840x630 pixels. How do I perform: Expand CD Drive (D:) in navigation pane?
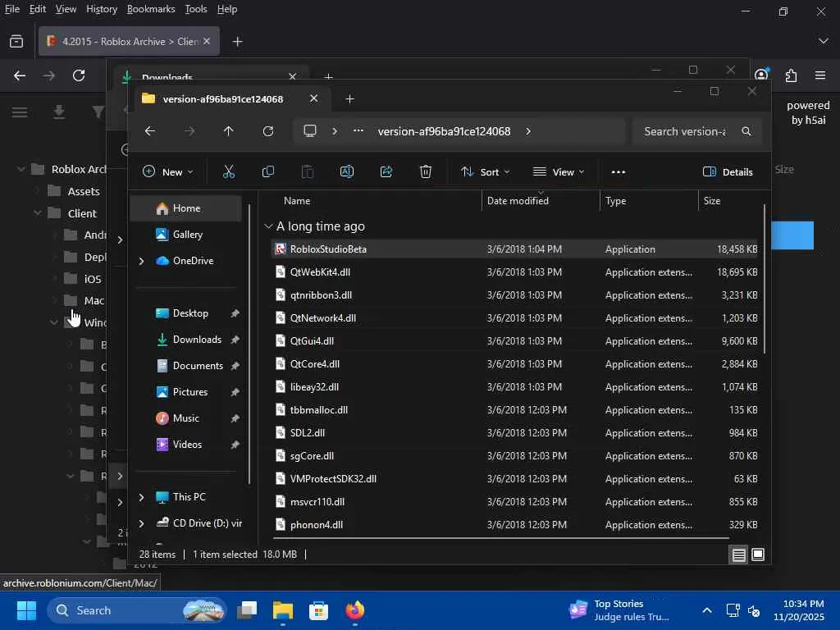[141, 523]
